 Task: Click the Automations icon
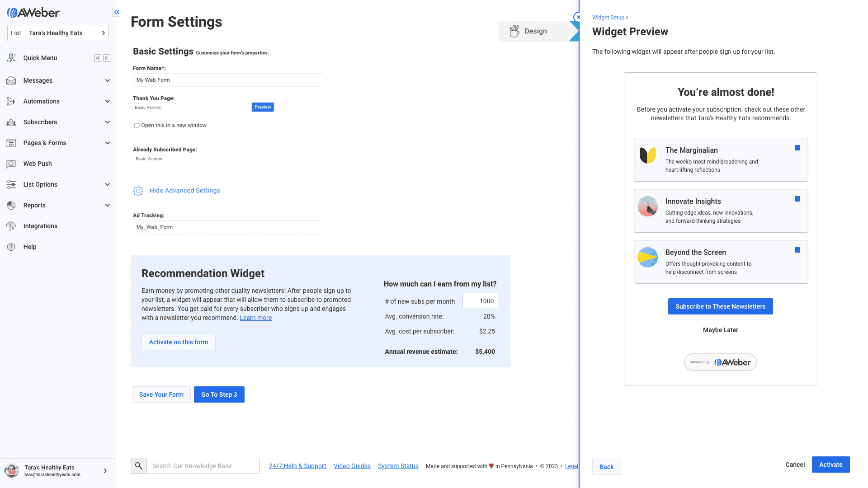click(x=11, y=101)
